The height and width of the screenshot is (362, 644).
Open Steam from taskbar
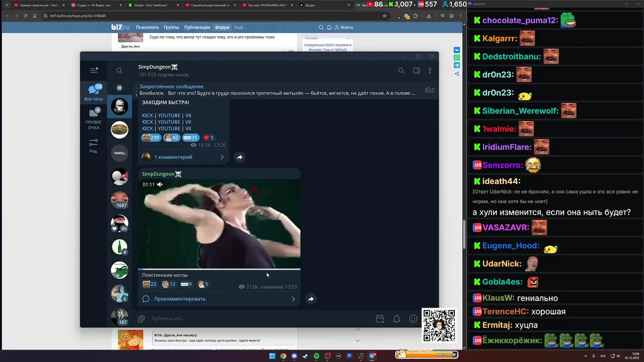point(305,356)
